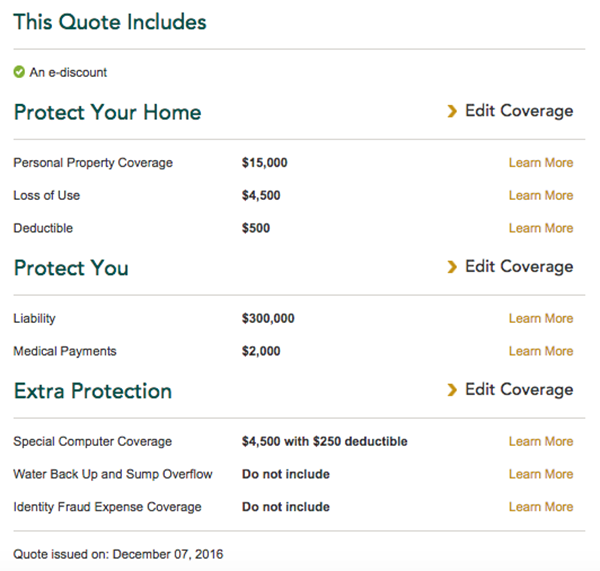Learn More about Identity Fraud Expense Coverage
This screenshot has width=600, height=571.
click(541, 507)
